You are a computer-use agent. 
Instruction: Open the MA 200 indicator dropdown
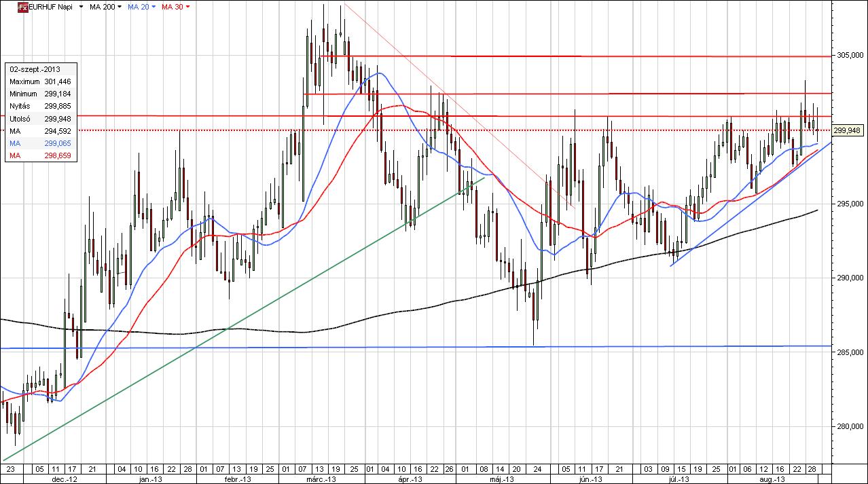[x=120, y=7]
